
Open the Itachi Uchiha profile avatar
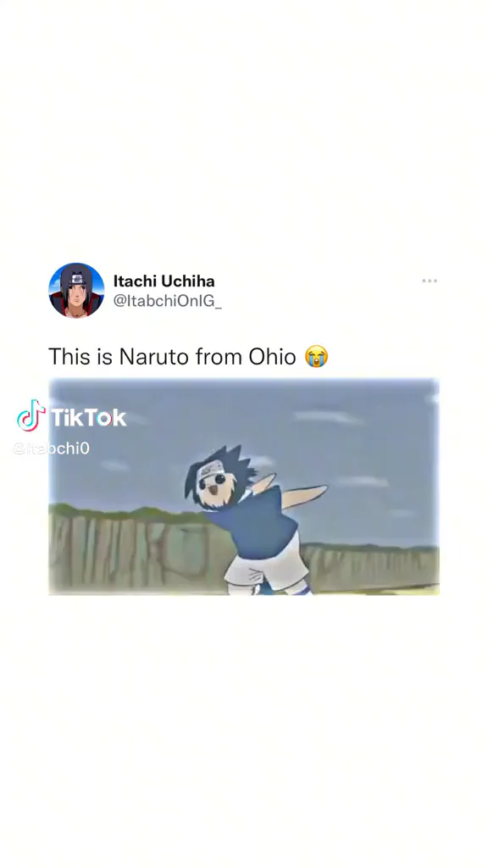[x=76, y=290]
